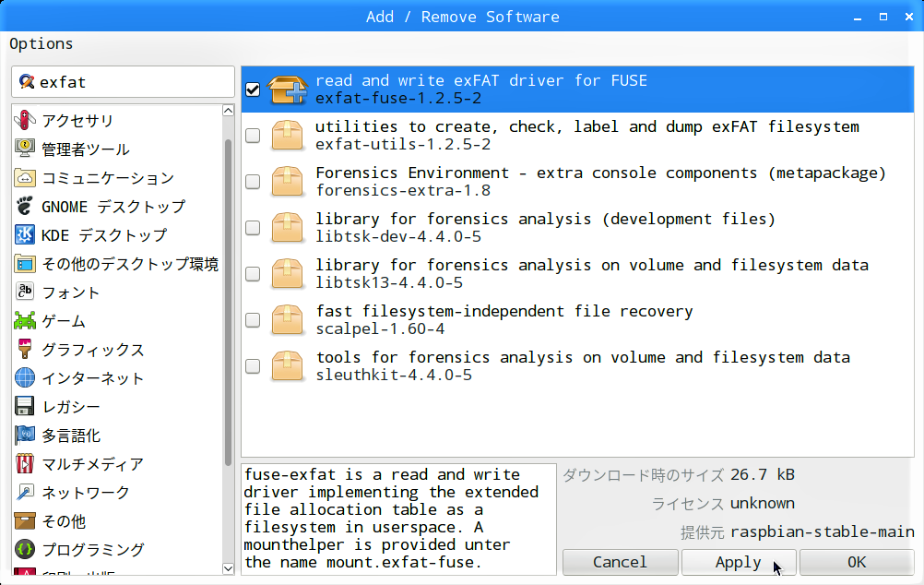Viewport: 924px width, 585px height.
Task: Click the レガシー floppy disk icon
Action: 25,406
